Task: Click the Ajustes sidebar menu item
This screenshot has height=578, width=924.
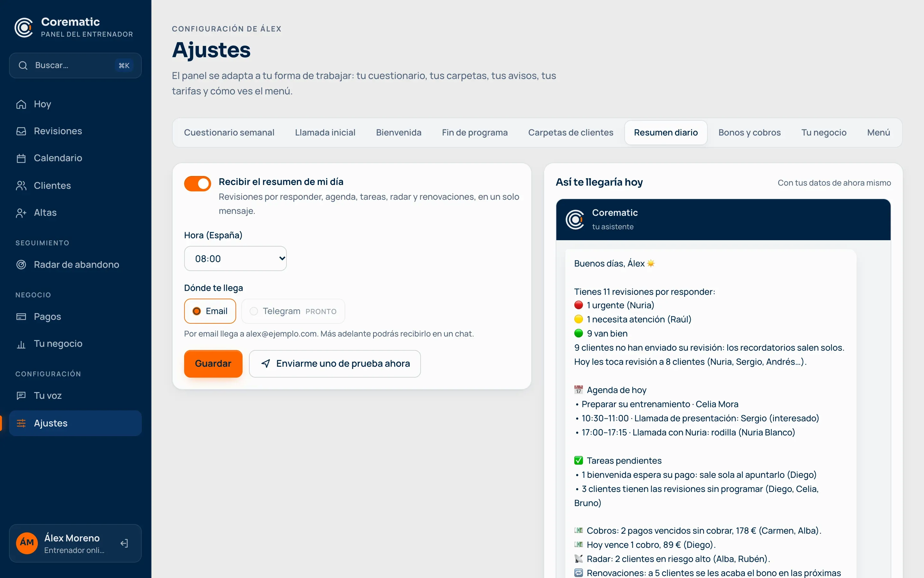Action: 75,423
